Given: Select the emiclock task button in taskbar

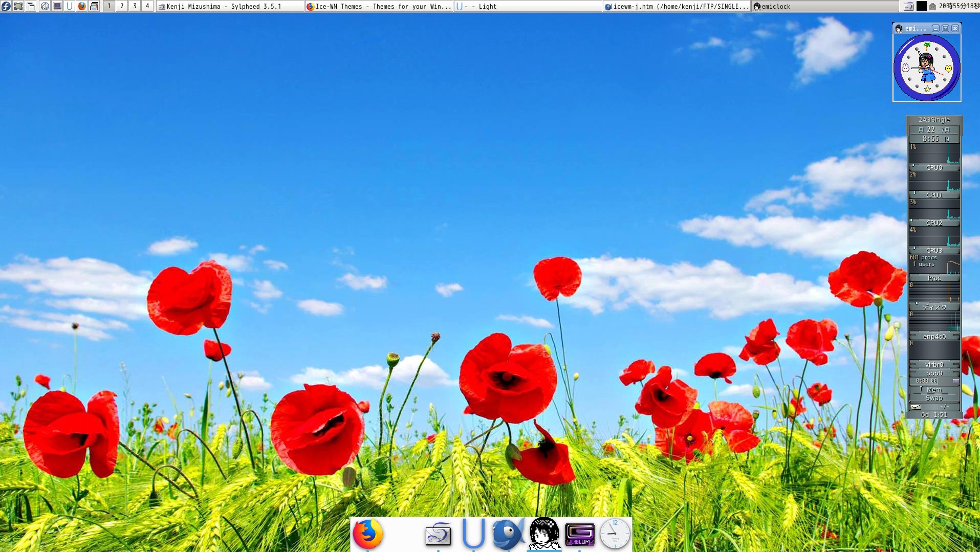Looking at the screenshot, I should point(824,6).
